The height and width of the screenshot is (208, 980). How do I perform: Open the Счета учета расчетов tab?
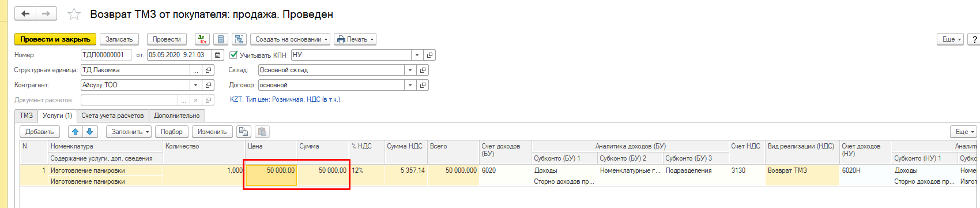[x=112, y=116]
